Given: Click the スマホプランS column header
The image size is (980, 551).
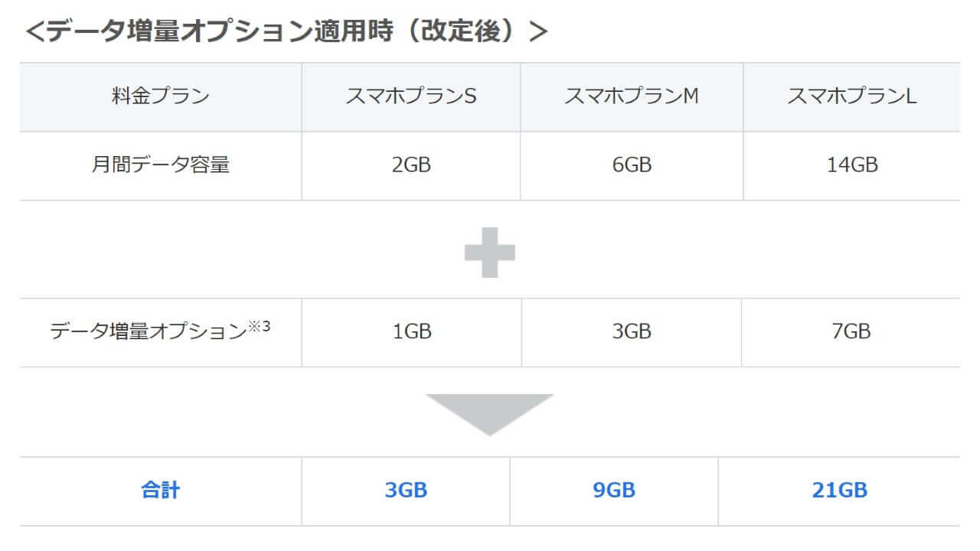Looking at the screenshot, I should point(411,97).
